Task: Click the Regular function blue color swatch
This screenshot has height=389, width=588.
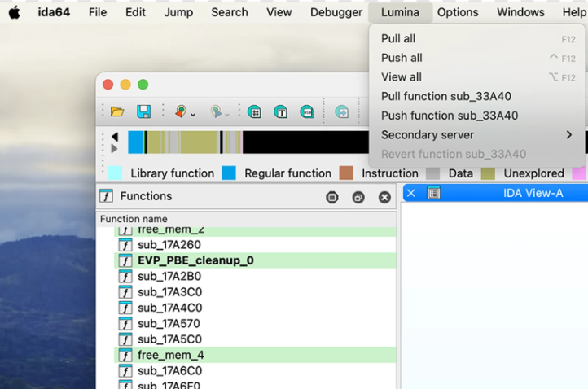Action: click(x=229, y=173)
